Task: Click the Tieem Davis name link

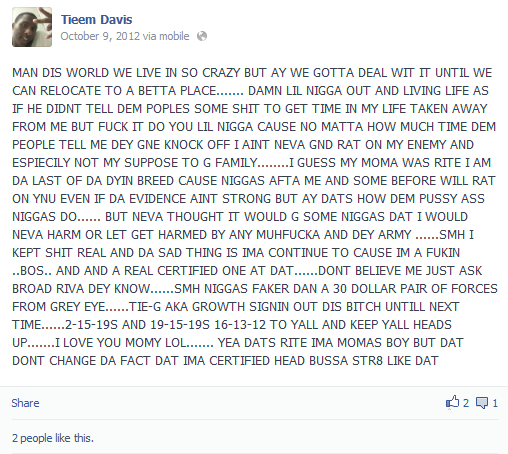Action: [x=97, y=20]
